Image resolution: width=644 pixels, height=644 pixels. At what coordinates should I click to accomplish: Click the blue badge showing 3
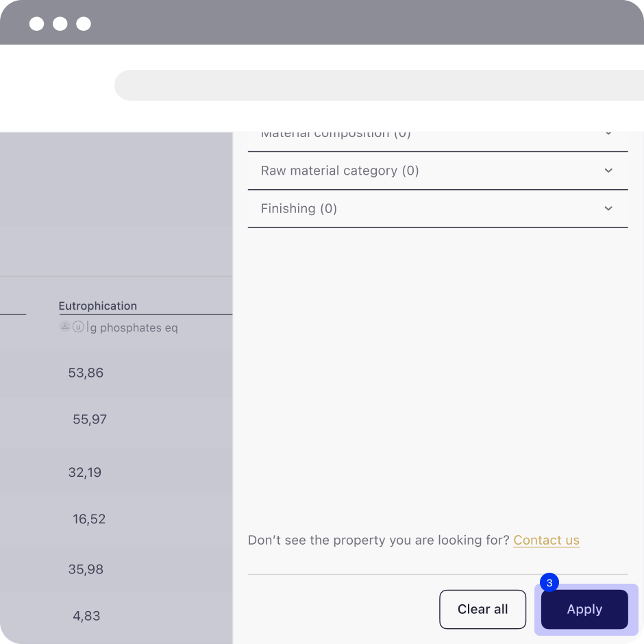pos(549,582)
